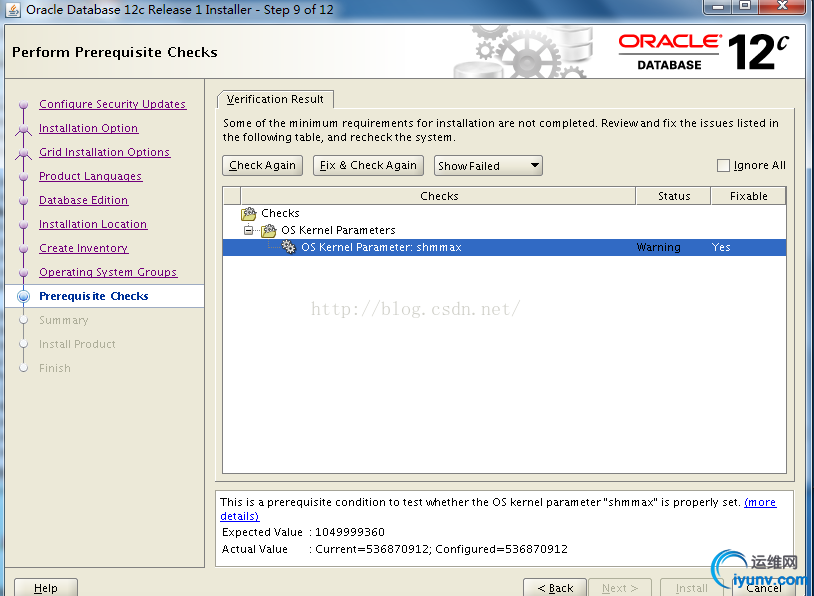Click the Checks root folder icon
Viewport: 814px width, 596px height.
coord(249,213)
